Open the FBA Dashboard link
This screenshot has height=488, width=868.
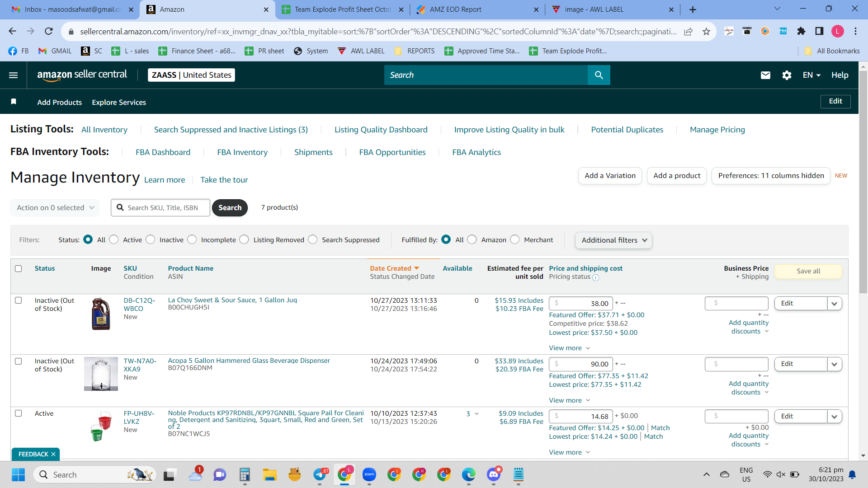click(163, 152)
